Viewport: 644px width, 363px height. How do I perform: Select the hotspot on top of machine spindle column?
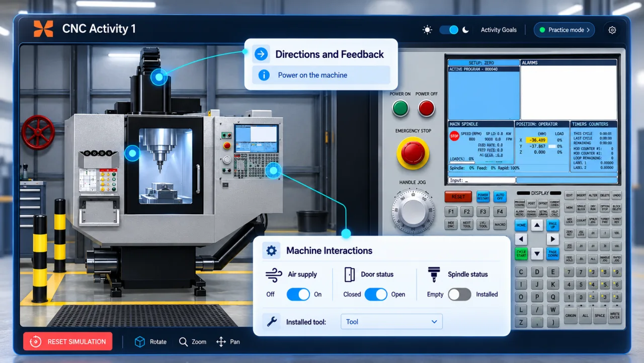[x=159, y=77]
